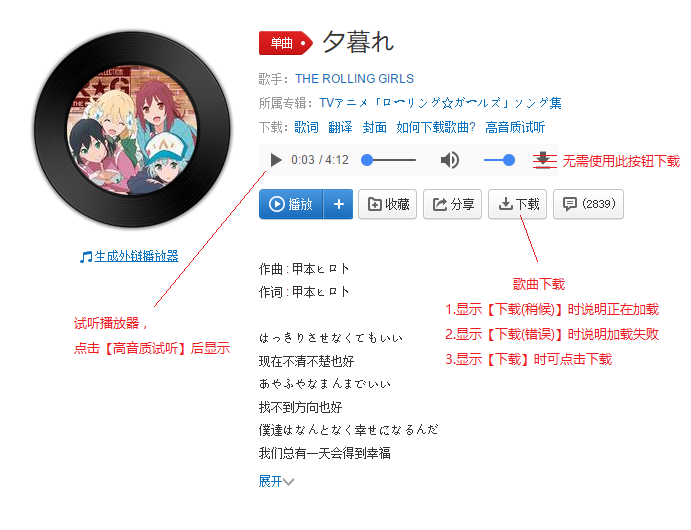
Task: Open comments button showing 2839
Action: click(588, 204)
